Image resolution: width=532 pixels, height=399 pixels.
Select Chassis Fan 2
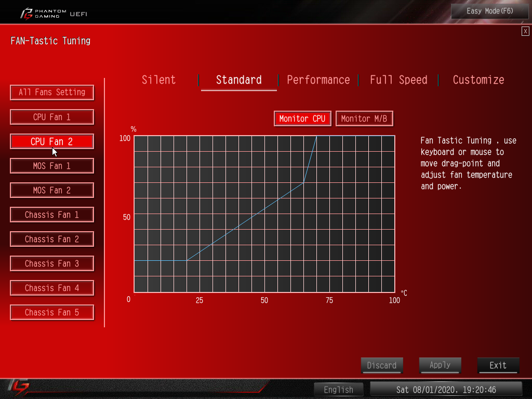(x=52, y=239)
